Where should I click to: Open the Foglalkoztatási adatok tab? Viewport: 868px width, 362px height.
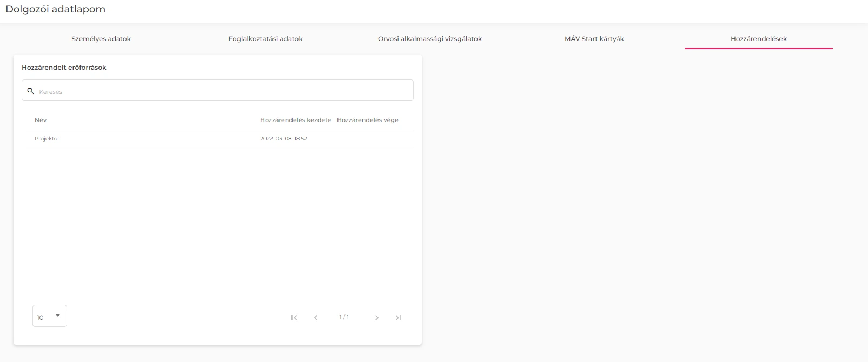click(265, 39)
